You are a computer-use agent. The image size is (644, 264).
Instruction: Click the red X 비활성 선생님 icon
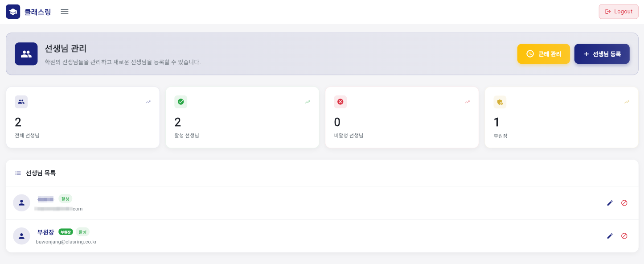pyautogui.click(x=340, y=102)
